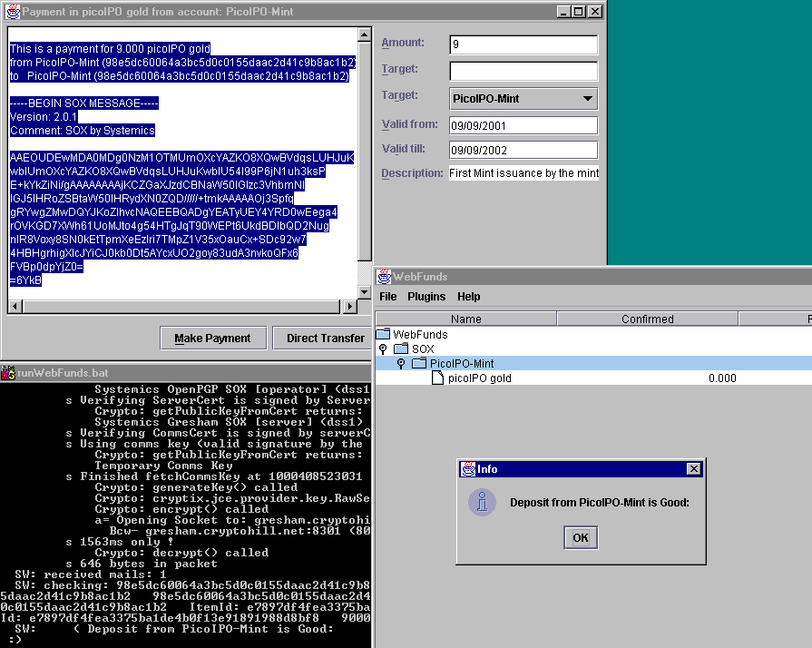This screenshot has width=812, height=648.
Task: Close the Payment window
Action: click(595, 12)
